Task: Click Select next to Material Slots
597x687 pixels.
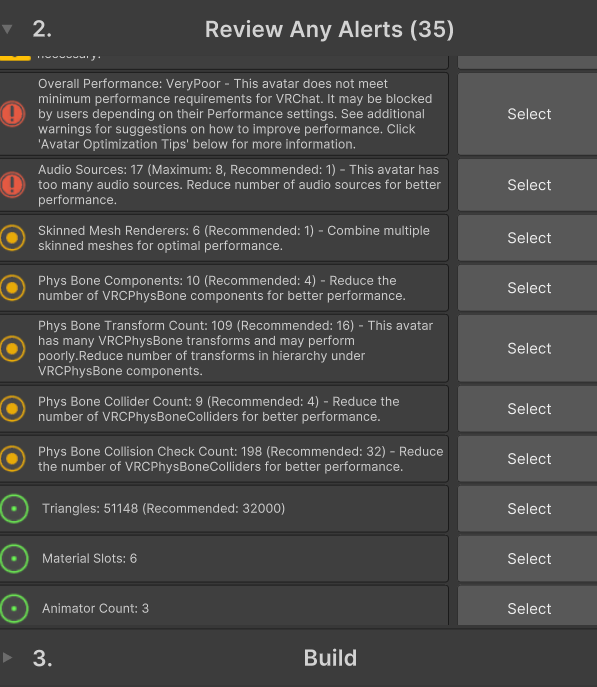Action: tap(529, 559)
